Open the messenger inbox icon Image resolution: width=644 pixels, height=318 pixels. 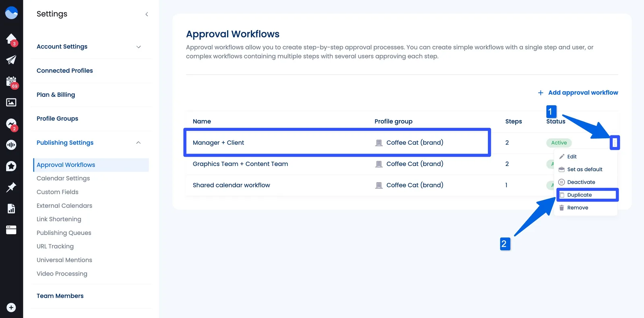pos(11,124)
